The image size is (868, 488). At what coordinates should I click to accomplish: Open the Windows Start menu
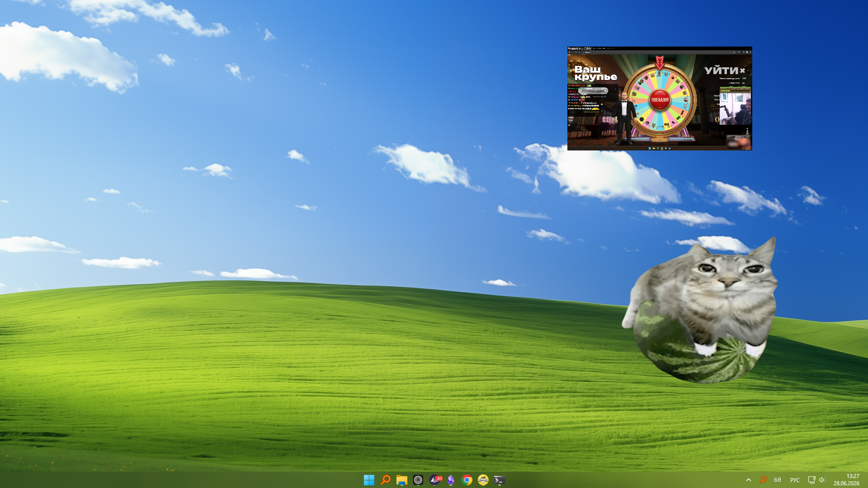[369, 480]
